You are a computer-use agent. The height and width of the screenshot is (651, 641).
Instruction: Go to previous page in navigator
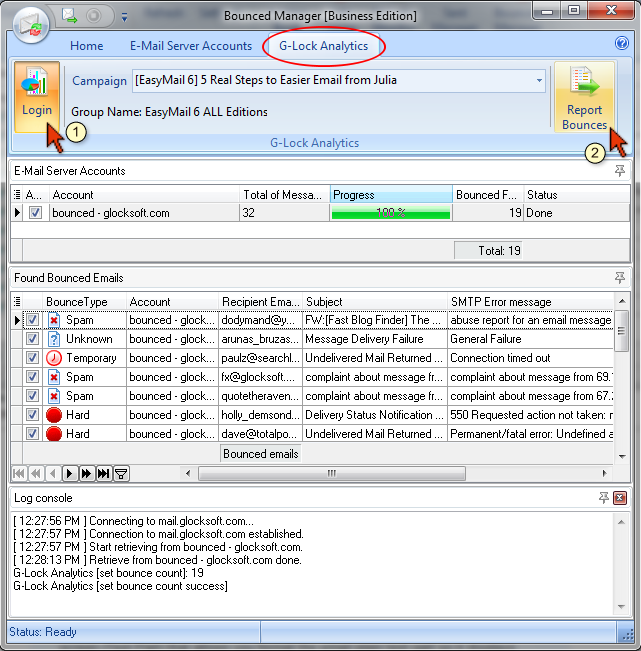tap(36, 473)
